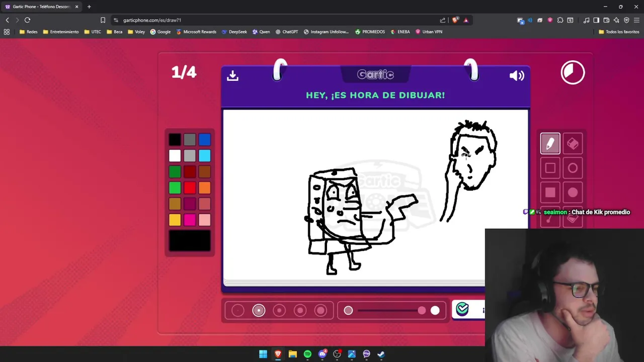Image resolution: width=644 pixels, height=362 pixels.
Task: Open the apps grid in bookmarks bar
Action: pos(7,32)
